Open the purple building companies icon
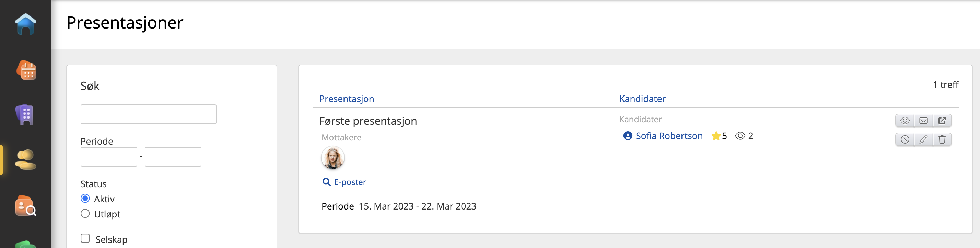The image size is (980, 248). click(x=25, y=115)
